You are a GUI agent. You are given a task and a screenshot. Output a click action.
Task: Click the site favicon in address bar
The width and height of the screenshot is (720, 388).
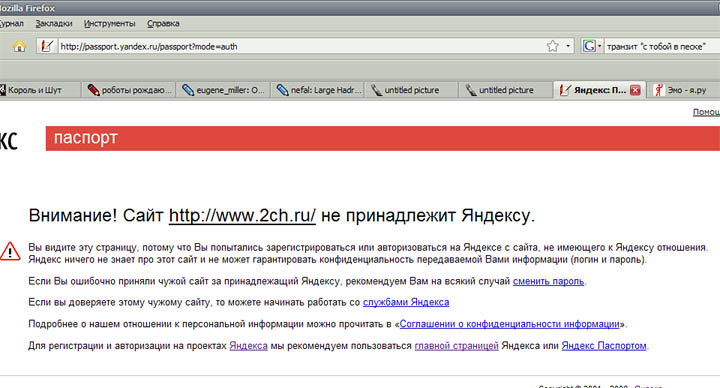click(x=47, y=46)
